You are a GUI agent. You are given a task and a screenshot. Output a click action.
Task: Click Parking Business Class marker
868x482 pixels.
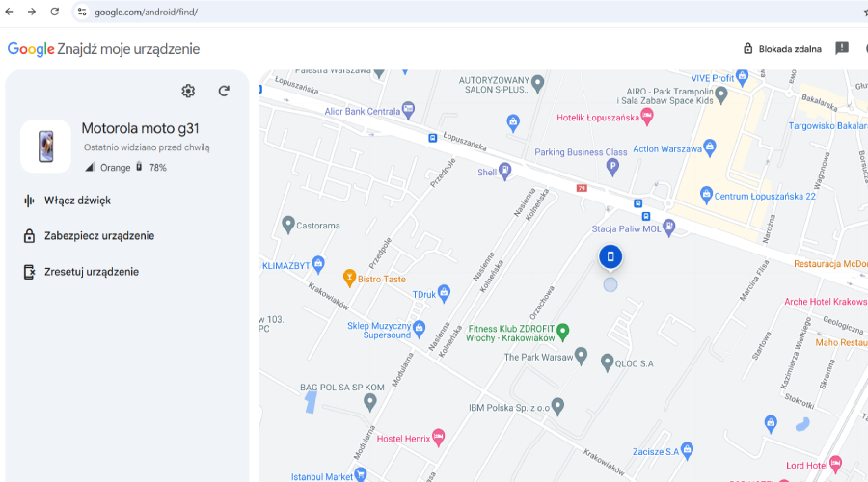[x=611, y=167]
